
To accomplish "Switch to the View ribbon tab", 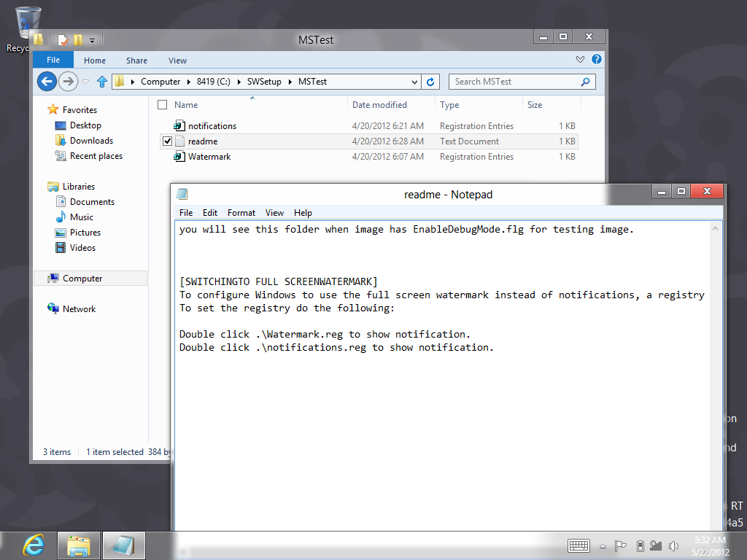I will [177, 61].
